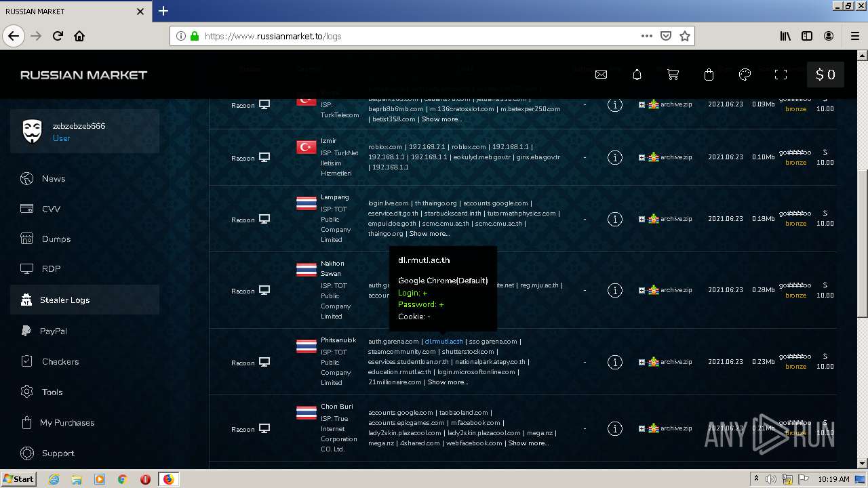Expand archive.zip tree in the Lampang row
Viewport: 868px width, 488px height.
pyautogui.click(x=642, y=219)
